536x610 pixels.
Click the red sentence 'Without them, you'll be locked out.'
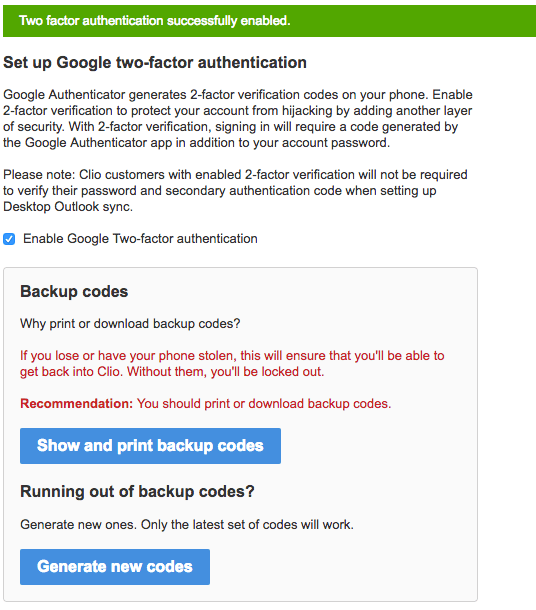click(x=225, y=372)
